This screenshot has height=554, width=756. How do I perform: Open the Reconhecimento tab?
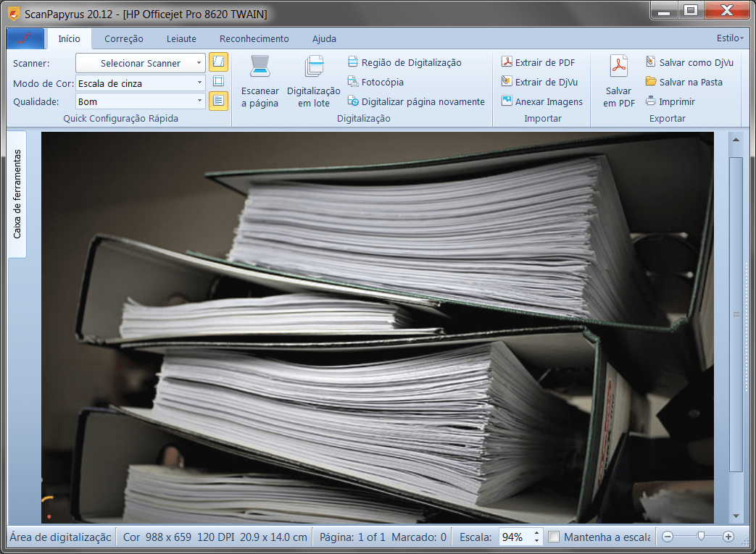tap(254, 39)
